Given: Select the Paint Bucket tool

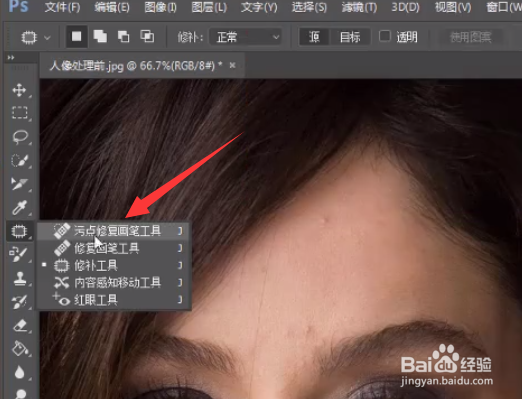Looking at the screenshot, I should pos(19,349).
